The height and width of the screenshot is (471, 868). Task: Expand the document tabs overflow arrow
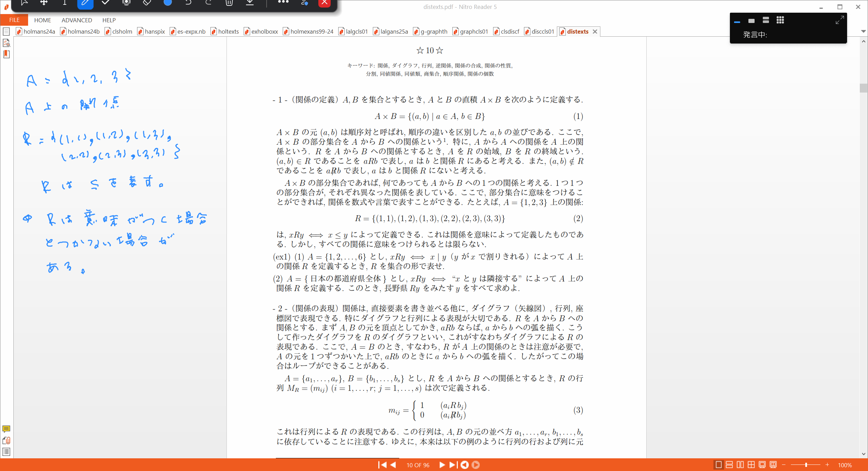[x=863, y=32]
